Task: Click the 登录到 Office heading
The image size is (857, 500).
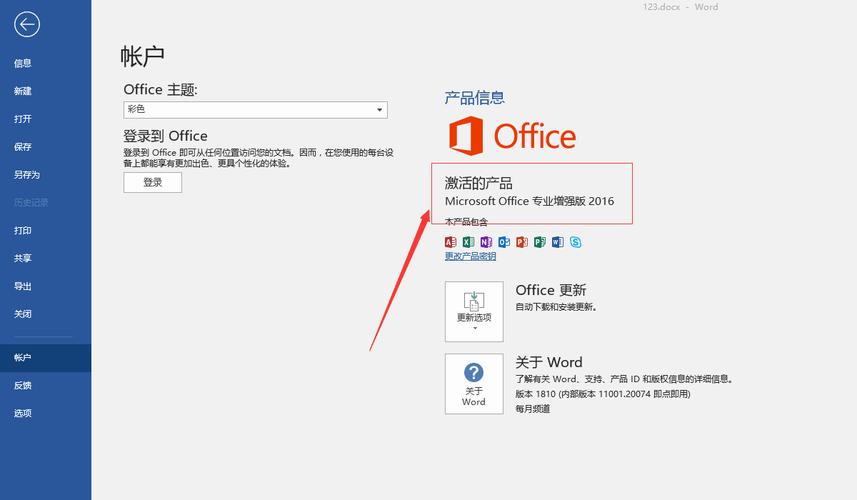Action: pyautogui.click(x=165, y=136)
